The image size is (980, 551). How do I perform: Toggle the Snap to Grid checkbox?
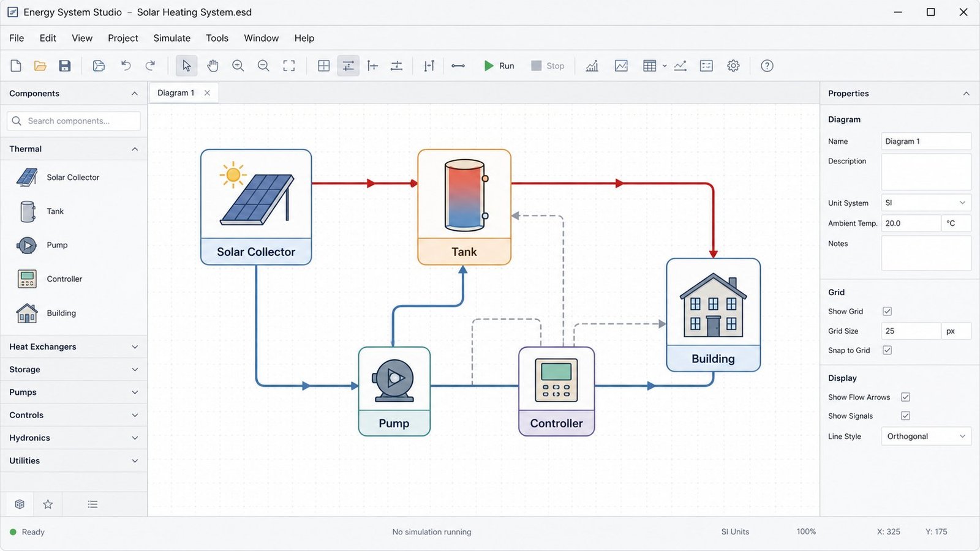[x=887, y=350]
